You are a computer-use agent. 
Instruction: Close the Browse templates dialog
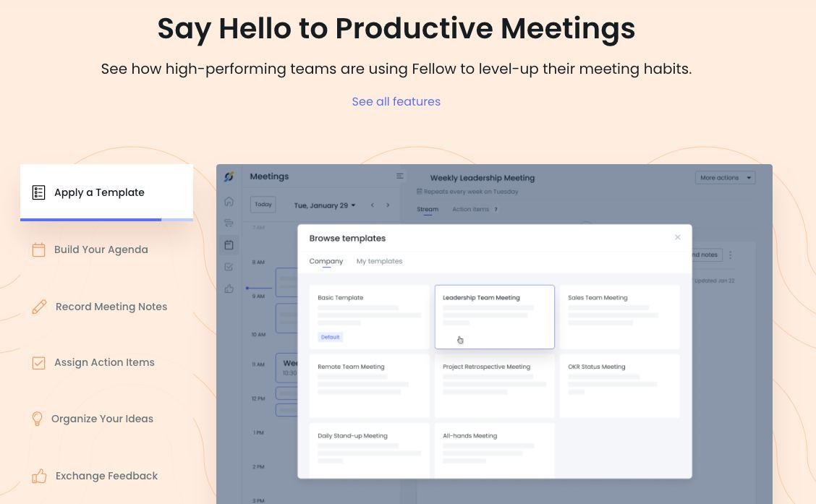pyautogui.click(x=678, y=237)
